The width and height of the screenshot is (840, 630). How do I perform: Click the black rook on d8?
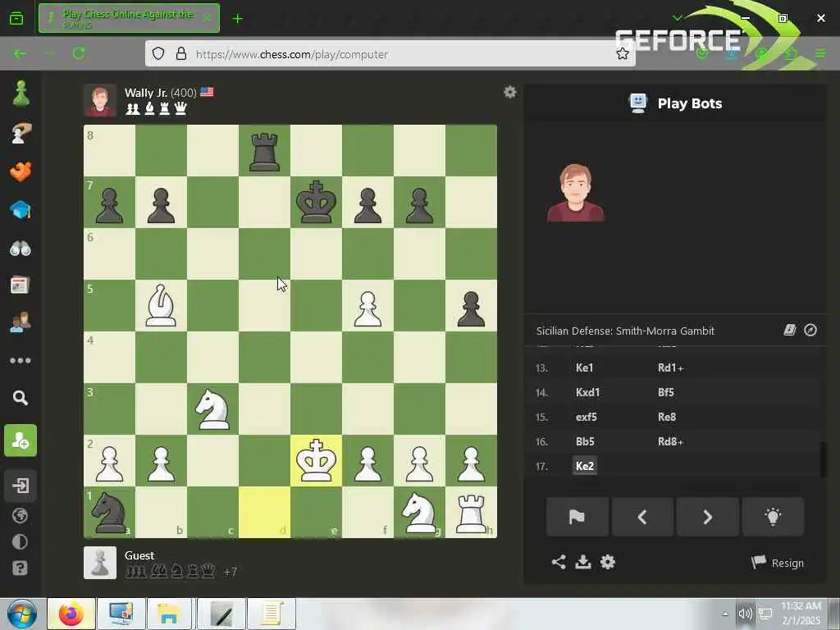[264, 151]
